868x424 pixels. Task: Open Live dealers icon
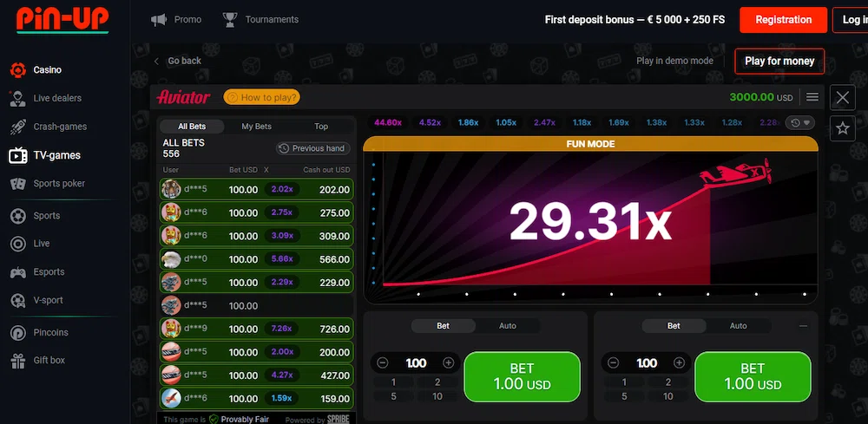tap(17, 98)
